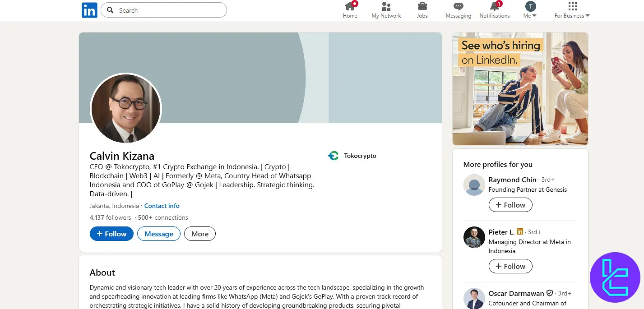Expand the For Business dropdown arrow
The image size is (644, 309).
588,16
